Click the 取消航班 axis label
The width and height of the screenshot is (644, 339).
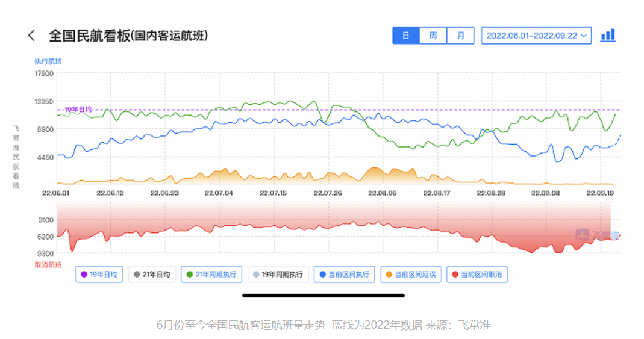click(x=48, y=264)
